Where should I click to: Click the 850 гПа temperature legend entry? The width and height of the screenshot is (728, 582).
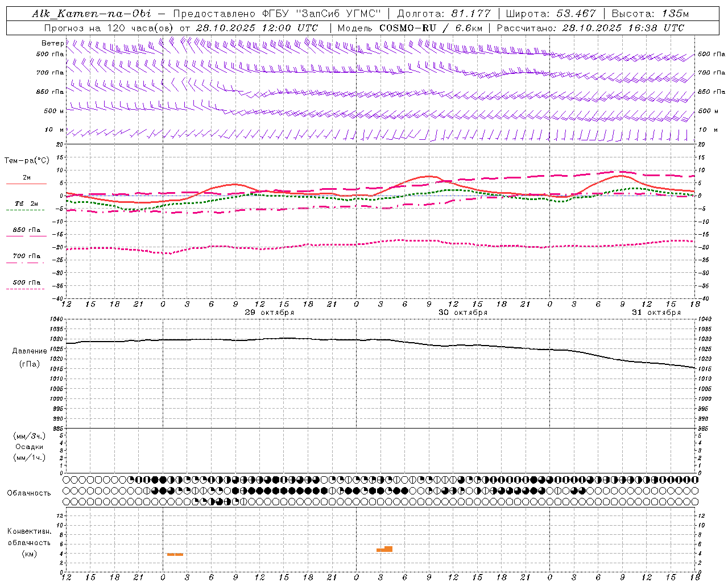pos(27,230)
